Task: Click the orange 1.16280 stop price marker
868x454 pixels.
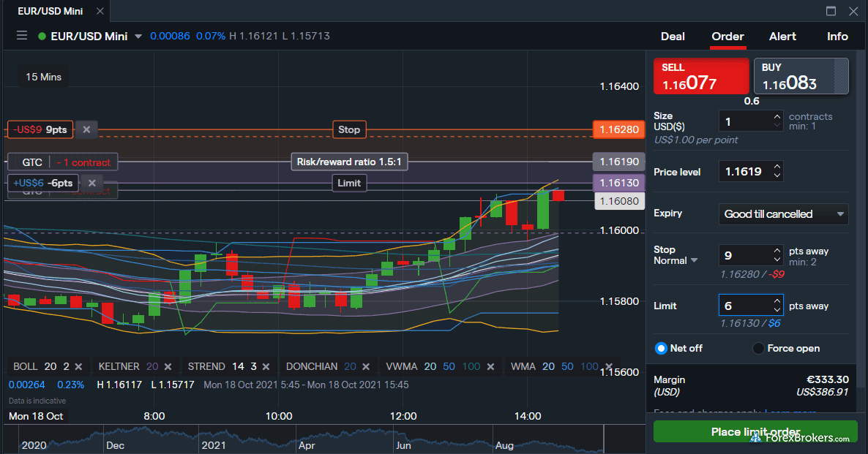Action: tap(618, 130)
